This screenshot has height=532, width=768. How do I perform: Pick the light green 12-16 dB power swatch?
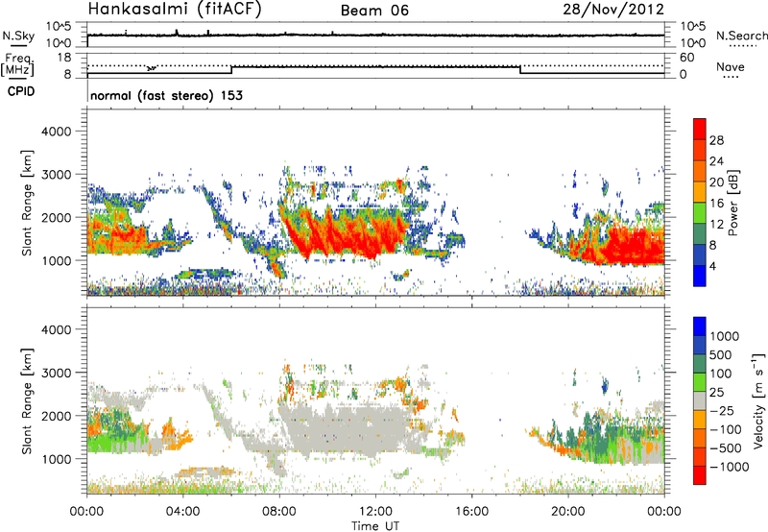(700, 213)
